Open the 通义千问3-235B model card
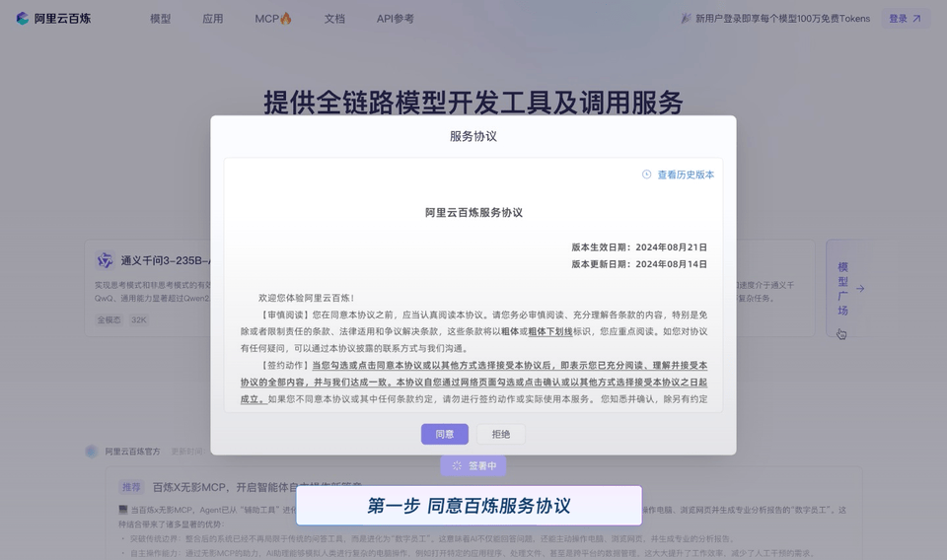 click(x=148, y=288)
